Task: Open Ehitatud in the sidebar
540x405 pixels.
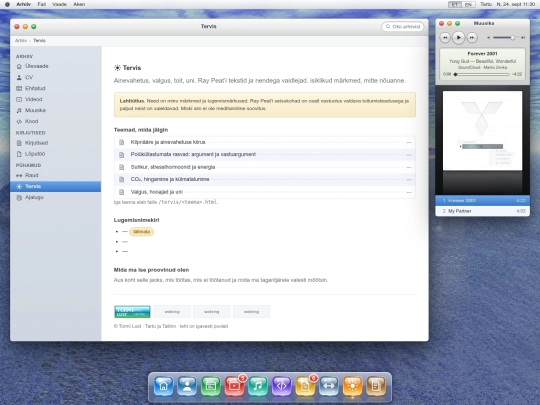Action: pos(55,88)
